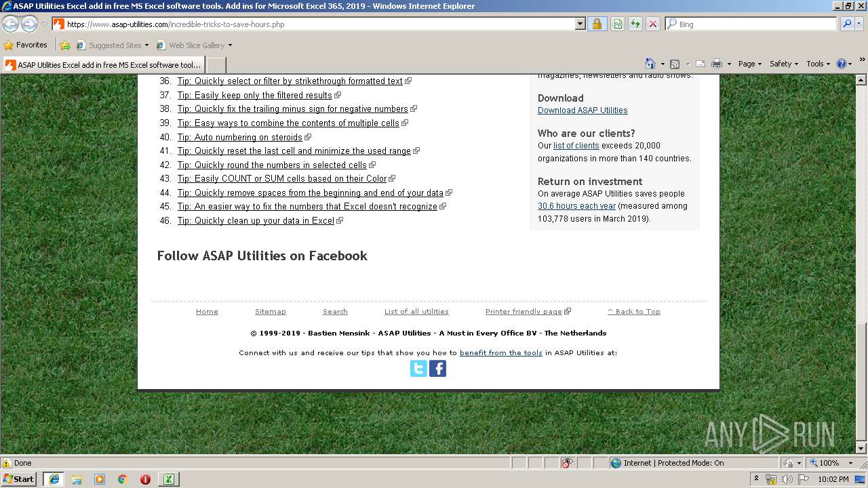The height and width of the screenshot is (488, 868).
Task: Open Windows Media Player taskbar icon
Action: [100, 479]
